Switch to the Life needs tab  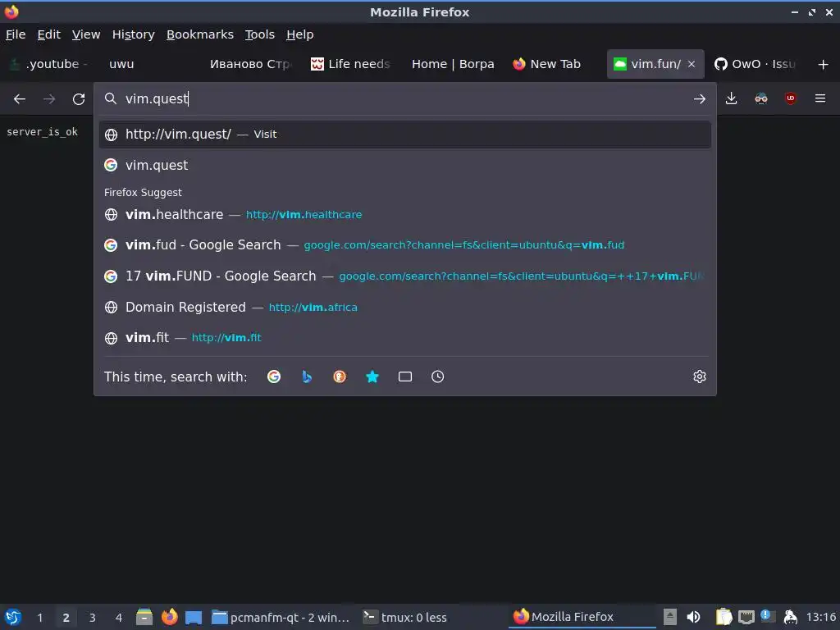point(351,64)
